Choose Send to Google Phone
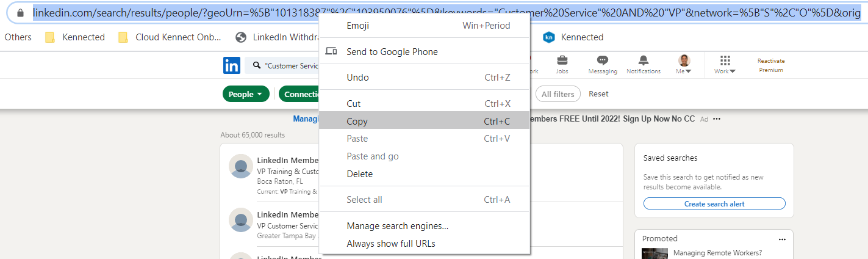 point(425,51)
